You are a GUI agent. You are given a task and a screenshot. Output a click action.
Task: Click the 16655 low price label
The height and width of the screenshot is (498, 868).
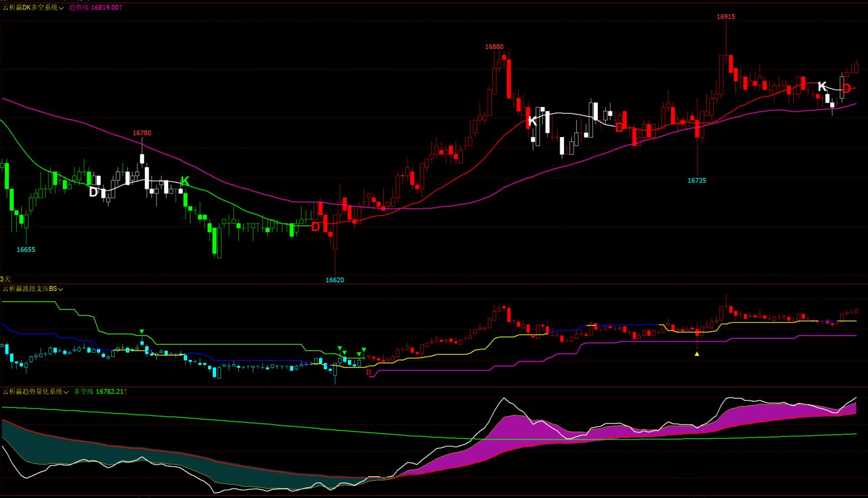26,250
